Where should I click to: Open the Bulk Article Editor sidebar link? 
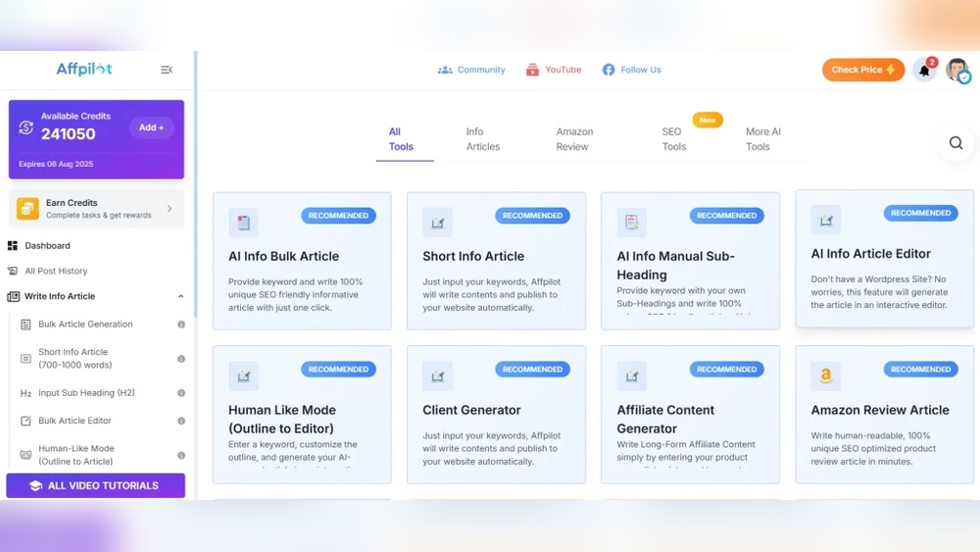click(x=75, y=421)
